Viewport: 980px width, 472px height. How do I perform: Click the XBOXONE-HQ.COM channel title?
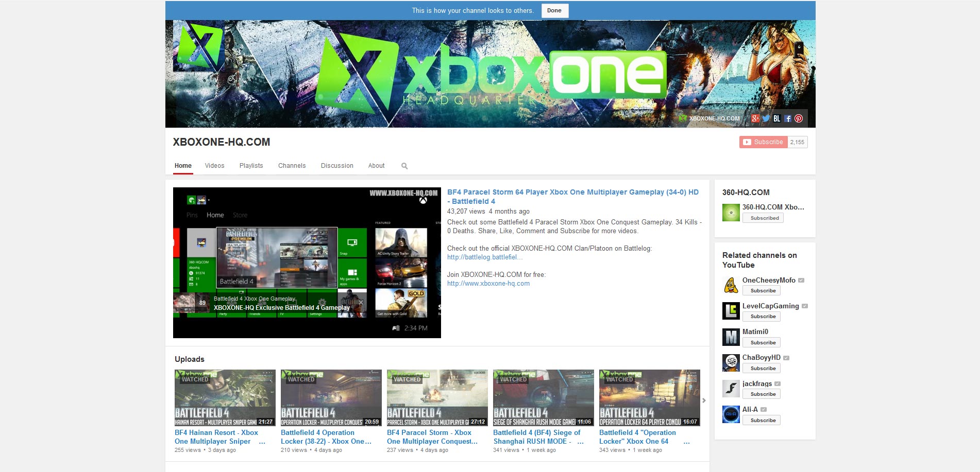(222, 142)
